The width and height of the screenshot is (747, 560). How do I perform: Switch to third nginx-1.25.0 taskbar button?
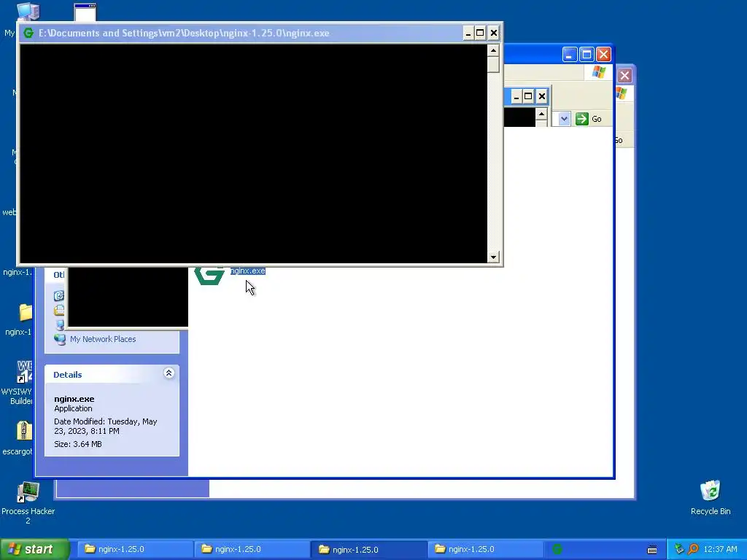coord(369,549)
